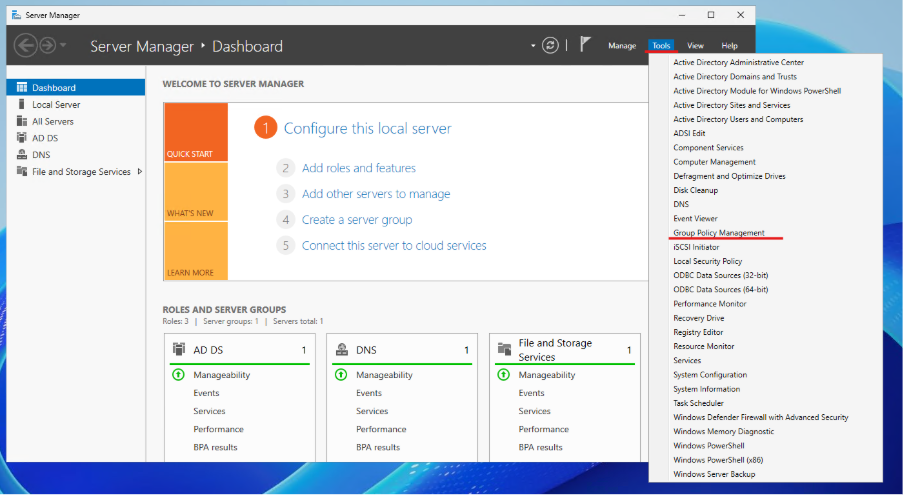Open Local Server in sidebar
The height and width of the screenshot is (495, 903).
tap(56, 105)
